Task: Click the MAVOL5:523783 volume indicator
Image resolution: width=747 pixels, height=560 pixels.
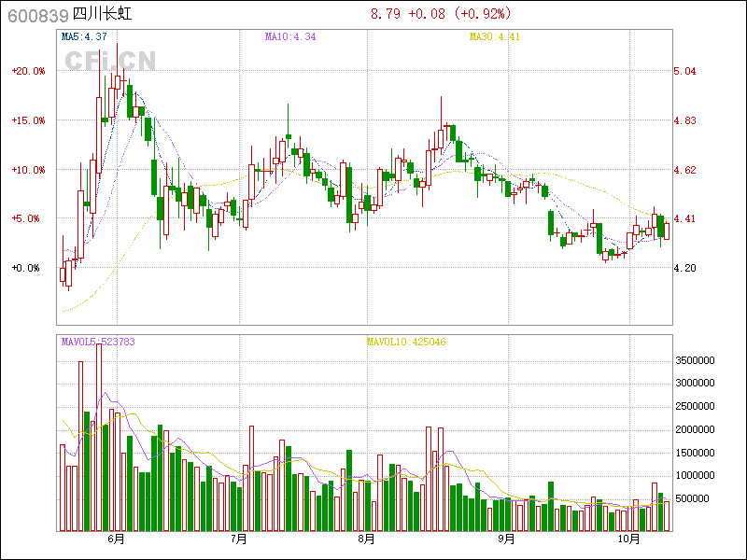Action: click(x=98, y=342)
